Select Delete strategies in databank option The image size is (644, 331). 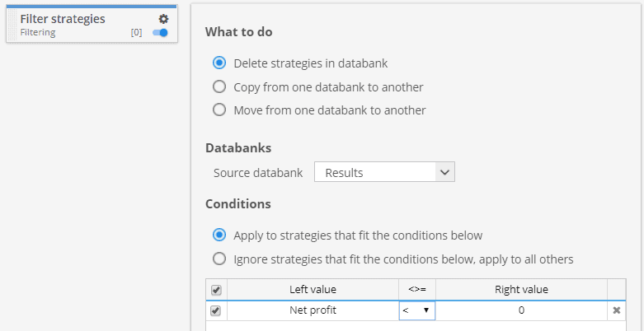pos(219,63)
